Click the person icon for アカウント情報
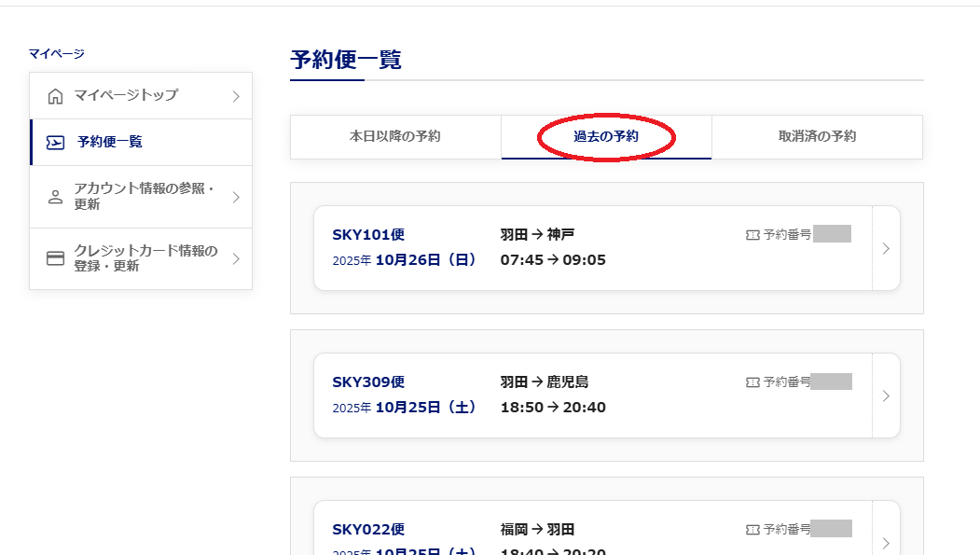This screenshot has height=555, width=980. tap(56, 197)
